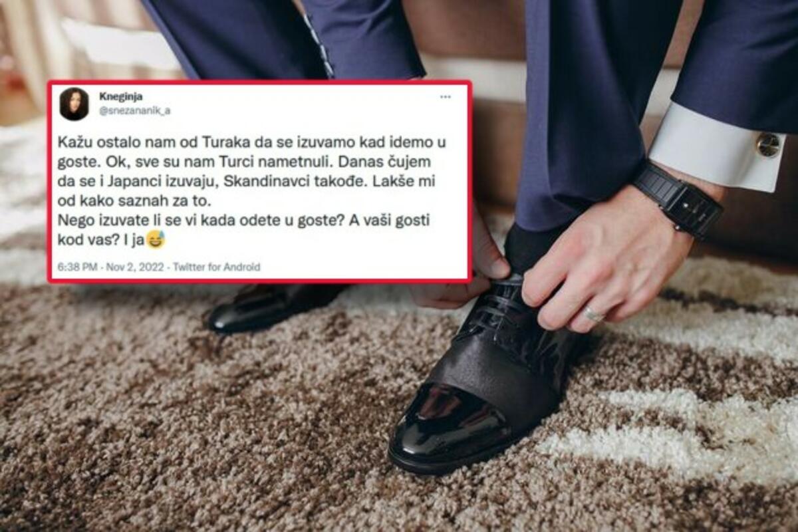Click the display name Kneginja

(x=120, y=96)
